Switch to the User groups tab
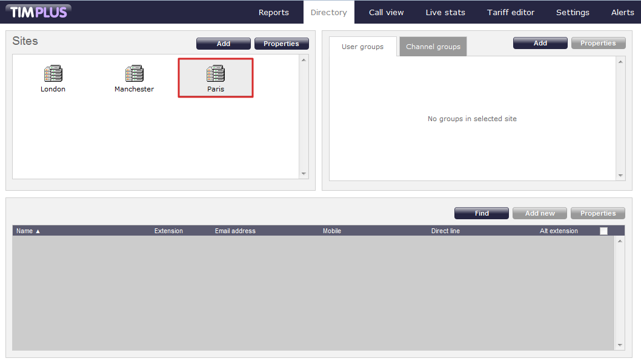This screenshot has width=641, height=364. pyautogui.click(x=362, y=47)
